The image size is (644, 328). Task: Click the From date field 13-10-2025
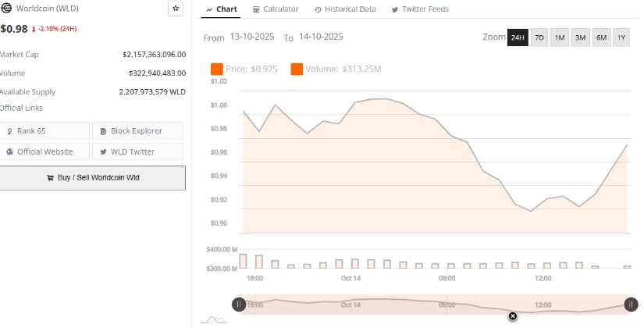[254, 37]
